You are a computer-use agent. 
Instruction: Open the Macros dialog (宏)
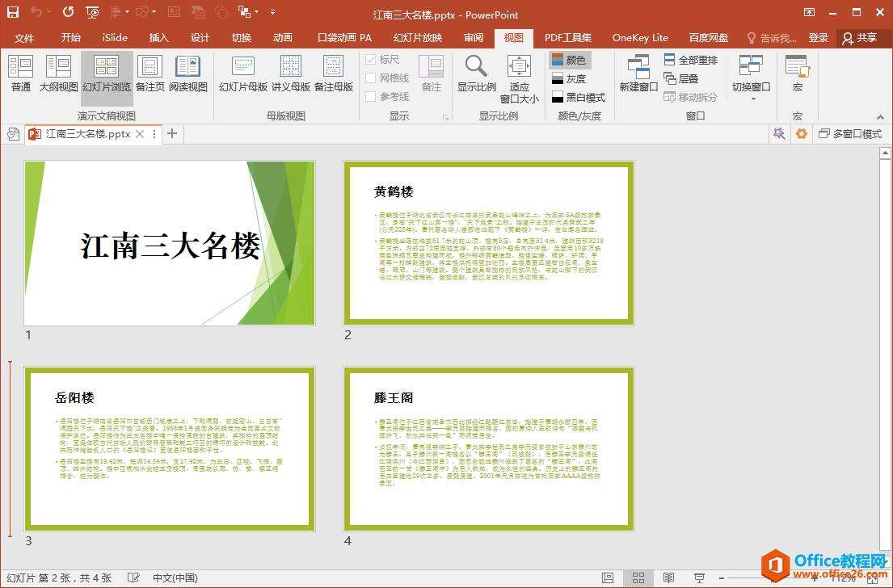pyautogui.click(x=797, y=77)
